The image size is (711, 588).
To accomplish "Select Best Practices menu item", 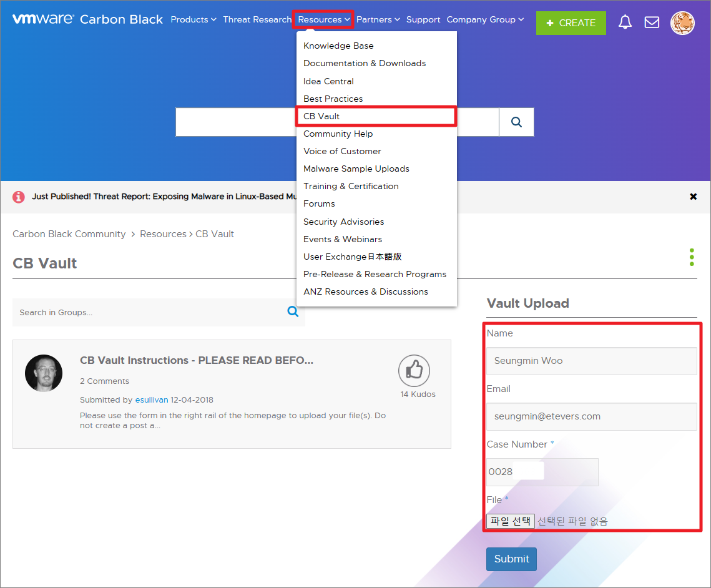I will click(333, 99).
